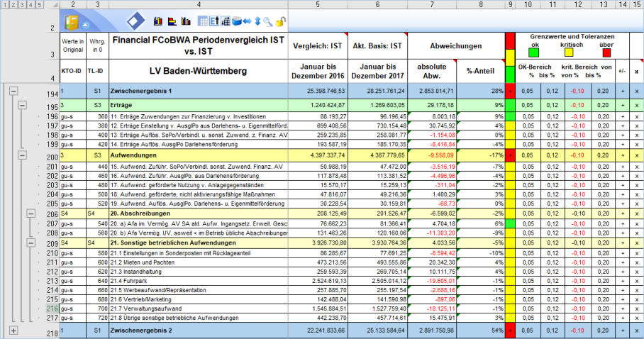Click the small round blue up-arrow button
Image resolution: width=644 pixels, height=339 pixels.
click(x=84, y=24)
